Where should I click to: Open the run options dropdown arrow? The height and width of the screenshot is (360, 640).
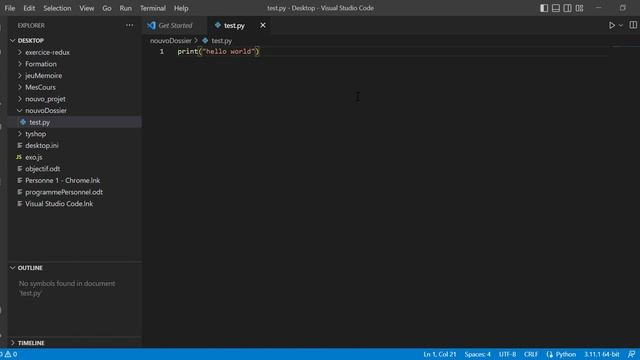click(x=621, y=25)
